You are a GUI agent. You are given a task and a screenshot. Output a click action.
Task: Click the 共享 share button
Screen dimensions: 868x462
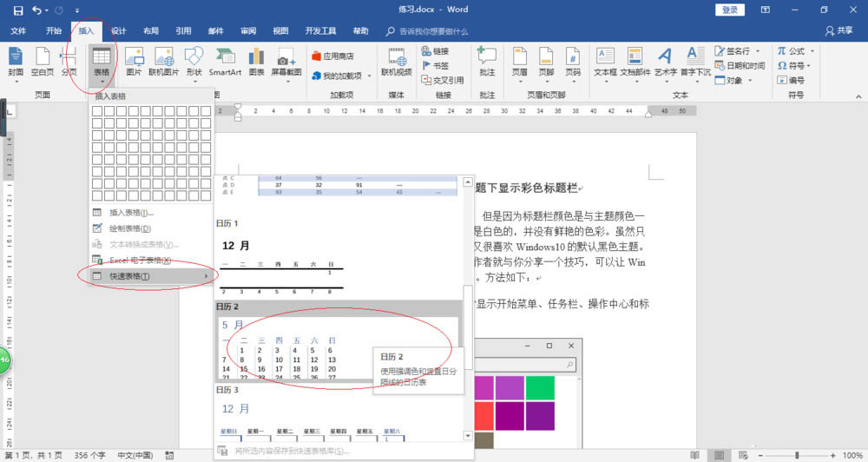click(839, 30)
